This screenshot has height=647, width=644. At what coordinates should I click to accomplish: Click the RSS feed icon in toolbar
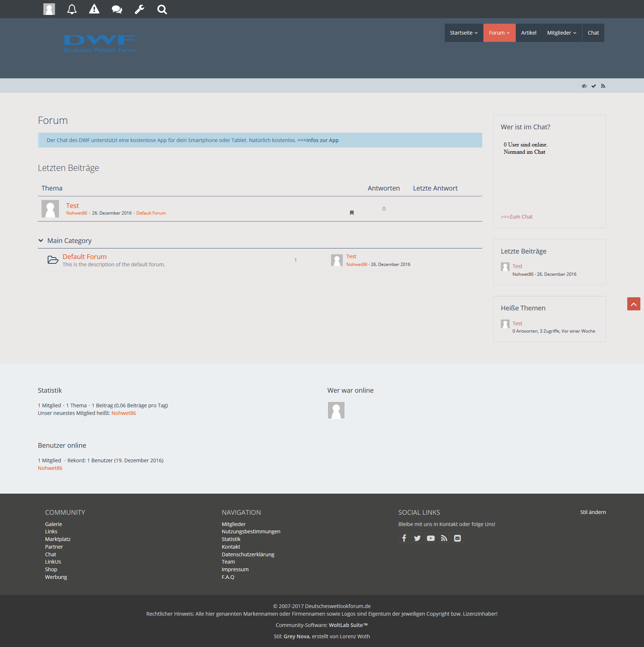pyautogui.click(x=603, y=86)
